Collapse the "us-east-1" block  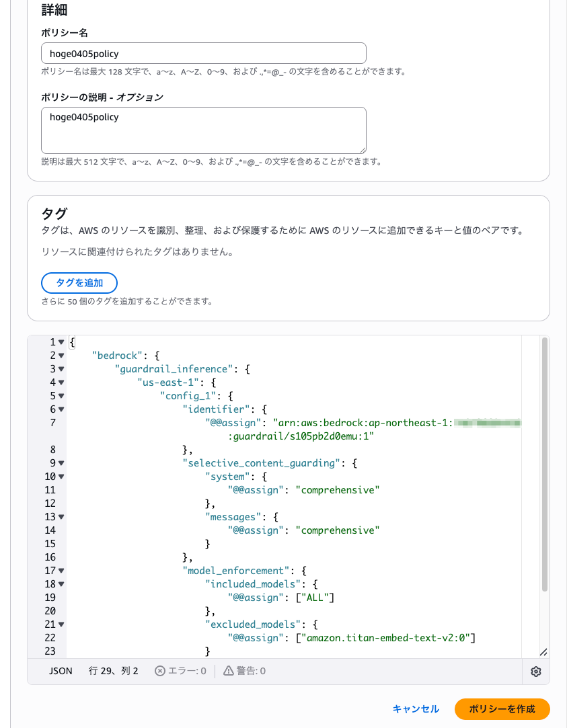coord(62,382)
